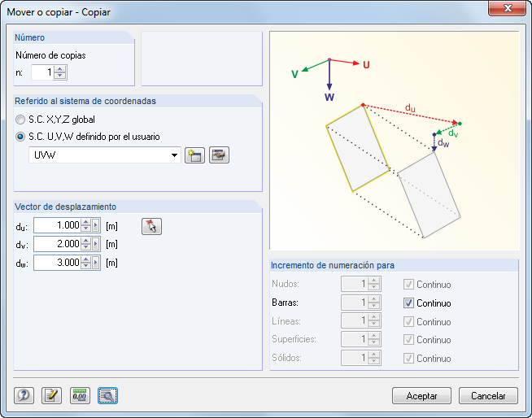
Task: Toggle the Continuo checkbox for Superficies
Action: pyautogui.click(x=408, y=340)
